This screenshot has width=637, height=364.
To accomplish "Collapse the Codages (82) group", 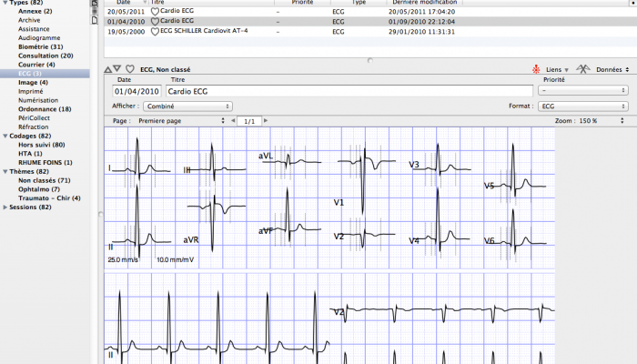I will [x=5, y=136].
